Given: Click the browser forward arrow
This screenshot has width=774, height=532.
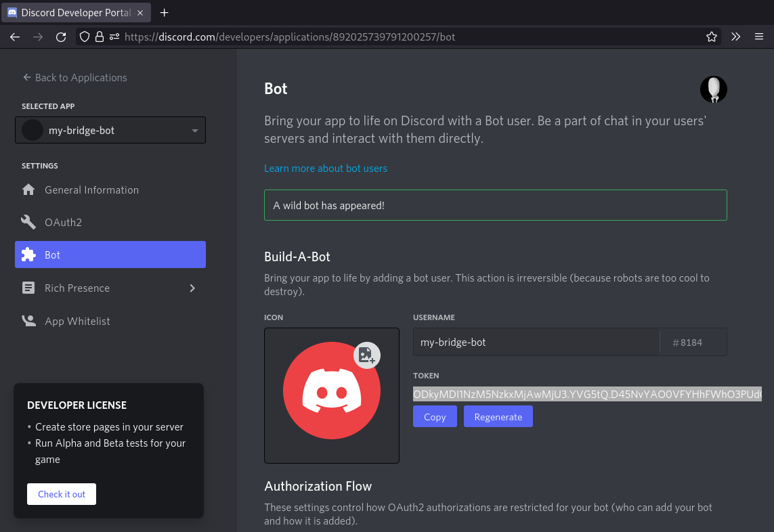Looking at the screenshot, I should [38, 37].
